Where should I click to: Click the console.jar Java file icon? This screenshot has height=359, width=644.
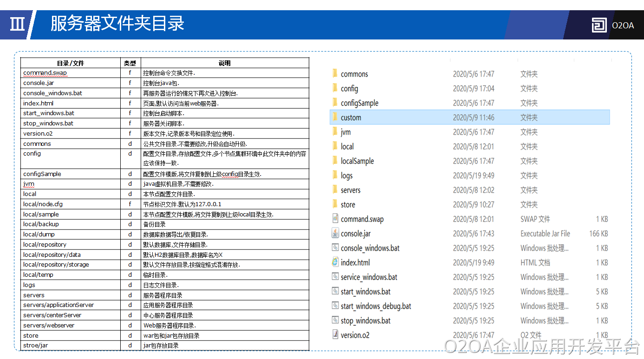335,233
